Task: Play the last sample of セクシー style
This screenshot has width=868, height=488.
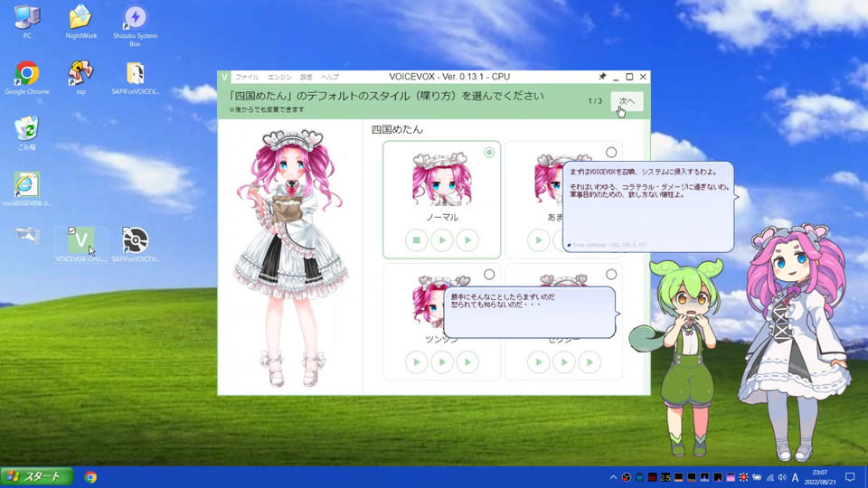Action: coord(590,362)
